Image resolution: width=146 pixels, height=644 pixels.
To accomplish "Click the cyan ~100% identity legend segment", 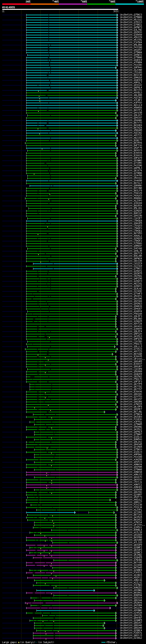I will point(130,4).
